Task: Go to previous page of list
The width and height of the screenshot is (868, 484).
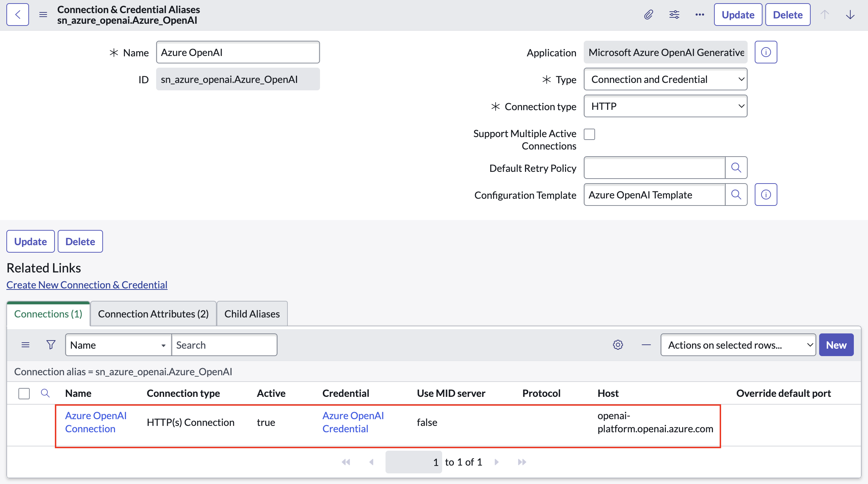Action: pos(371,462)
